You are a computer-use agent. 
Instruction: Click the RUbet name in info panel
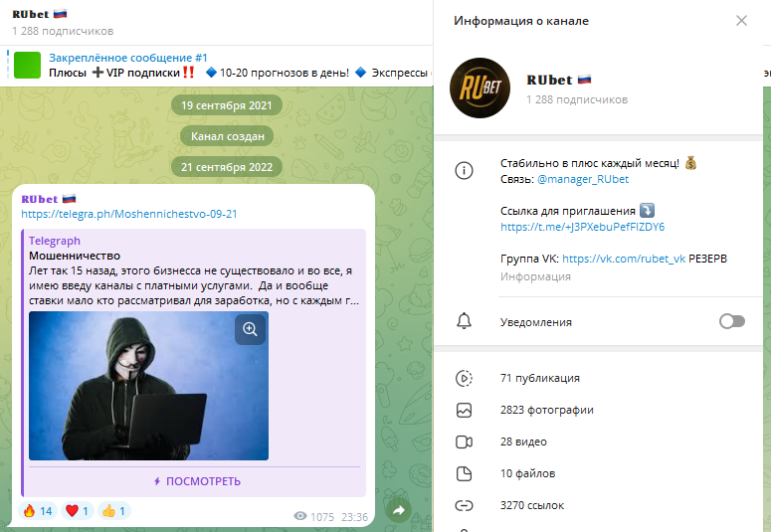click(x=558, y=80)
